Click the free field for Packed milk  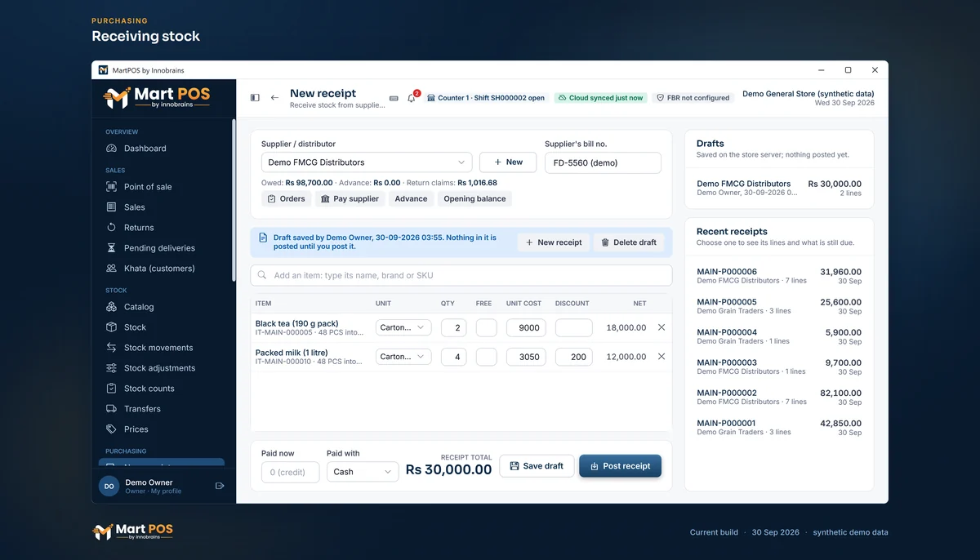(x=487, y=357)
